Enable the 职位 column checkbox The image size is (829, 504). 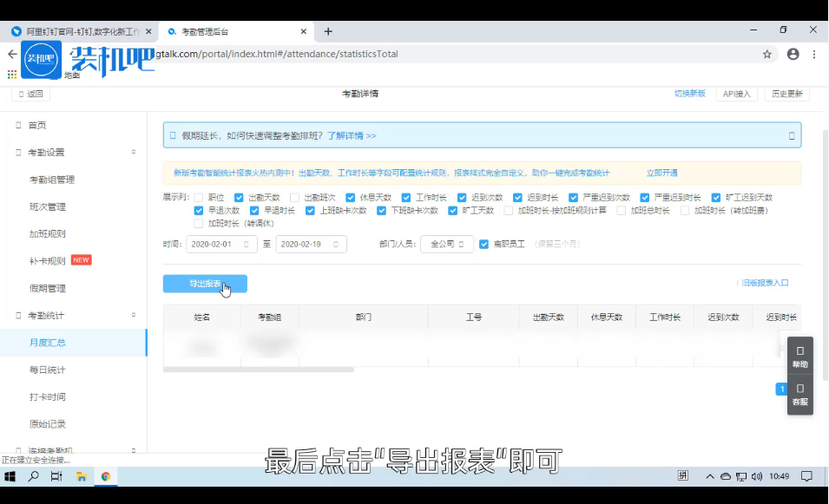click(199, 198)
